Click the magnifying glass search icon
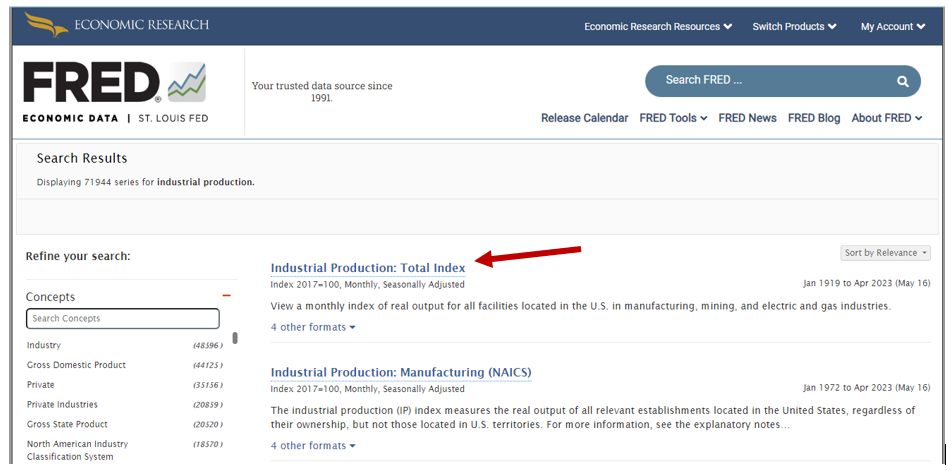The width and height of the screenshot is (948, 470). click(x=903, y=81)
